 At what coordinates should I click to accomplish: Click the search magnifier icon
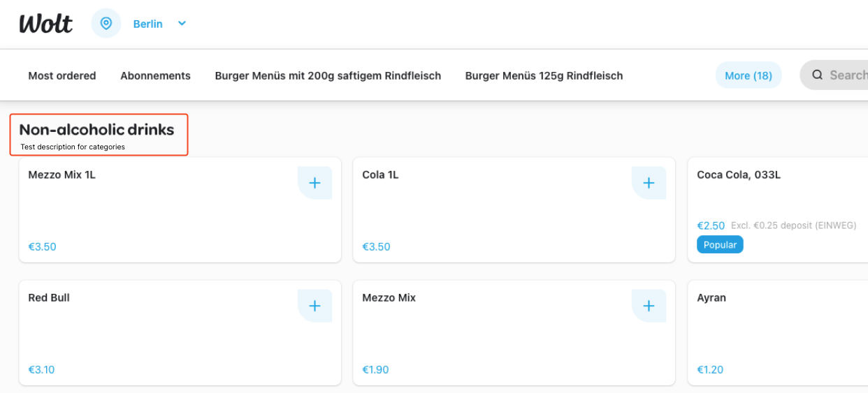(x=817, y=75)
